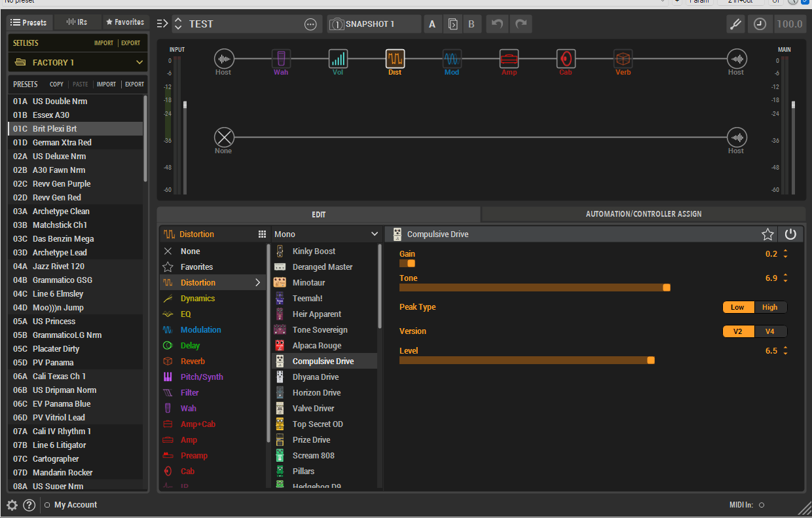Set Version to V4
Viewport: 812px width, 518px height.
coord(770,331)
